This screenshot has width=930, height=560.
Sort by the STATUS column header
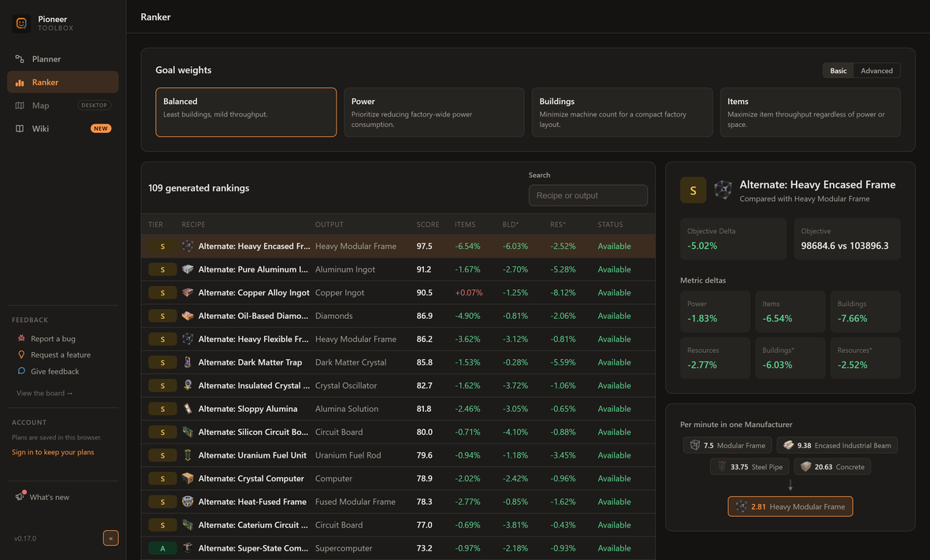[610, 224]
